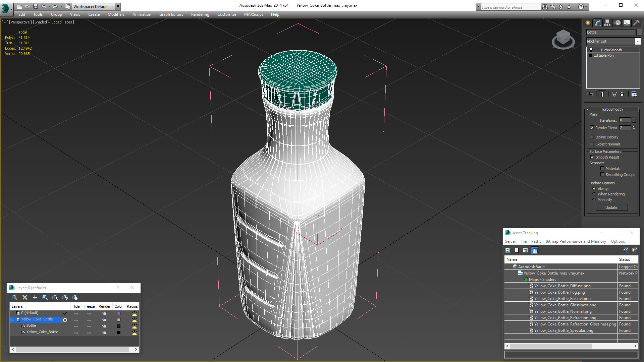The image size is (644, 362).
Task: Open the Graph Editors menu
Action: pyautogui.click(x=171, y=14)
